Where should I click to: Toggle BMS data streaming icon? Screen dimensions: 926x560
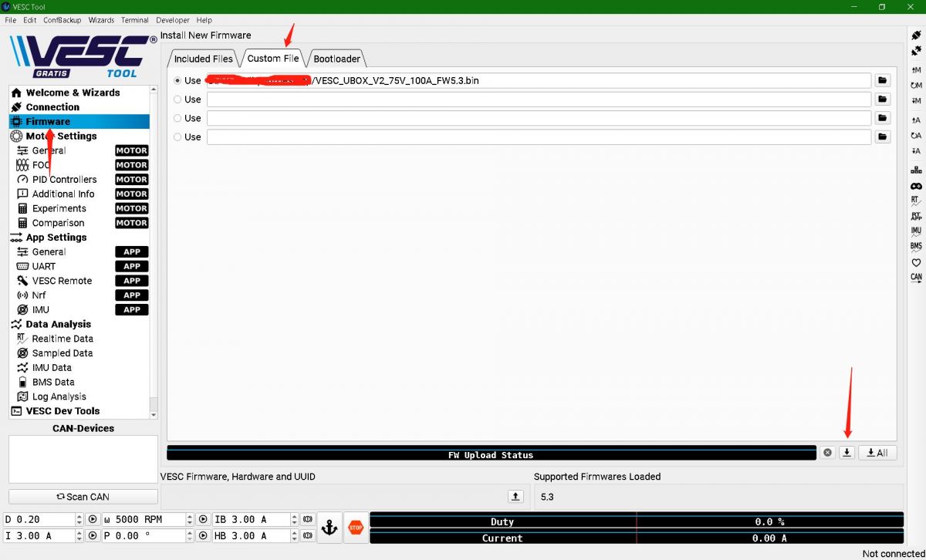(916, 247)
